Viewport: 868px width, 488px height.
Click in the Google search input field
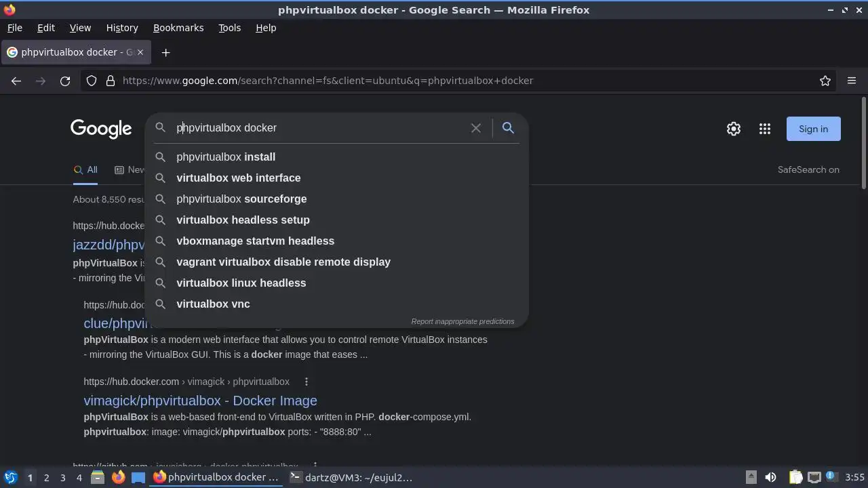click(x=319, y=127)
